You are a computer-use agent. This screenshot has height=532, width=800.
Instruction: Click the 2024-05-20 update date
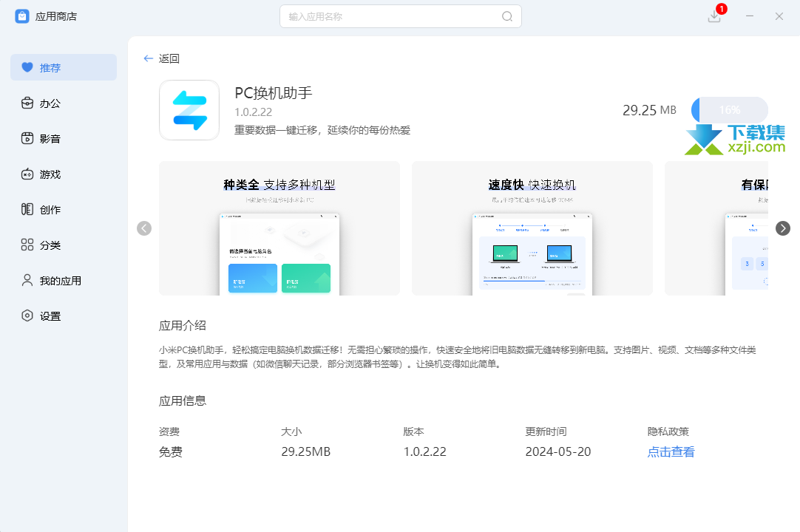pos(558,452)
